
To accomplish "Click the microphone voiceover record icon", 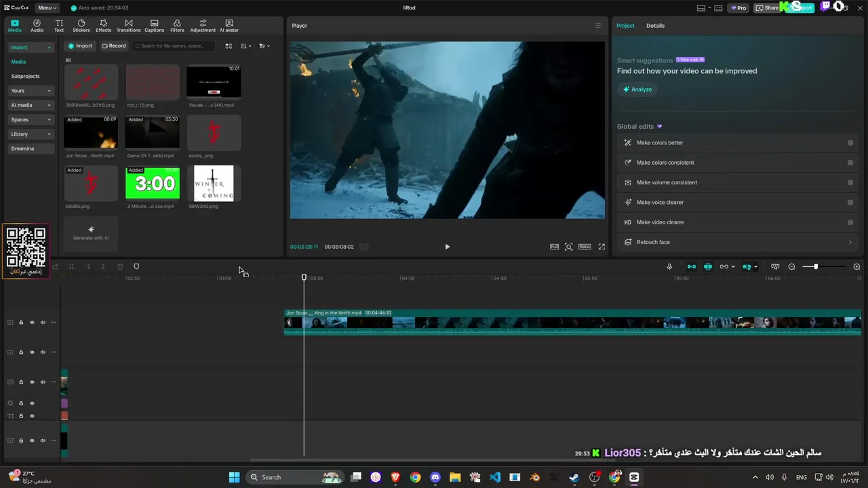I will pyautogui.click(x=669, y=266).
